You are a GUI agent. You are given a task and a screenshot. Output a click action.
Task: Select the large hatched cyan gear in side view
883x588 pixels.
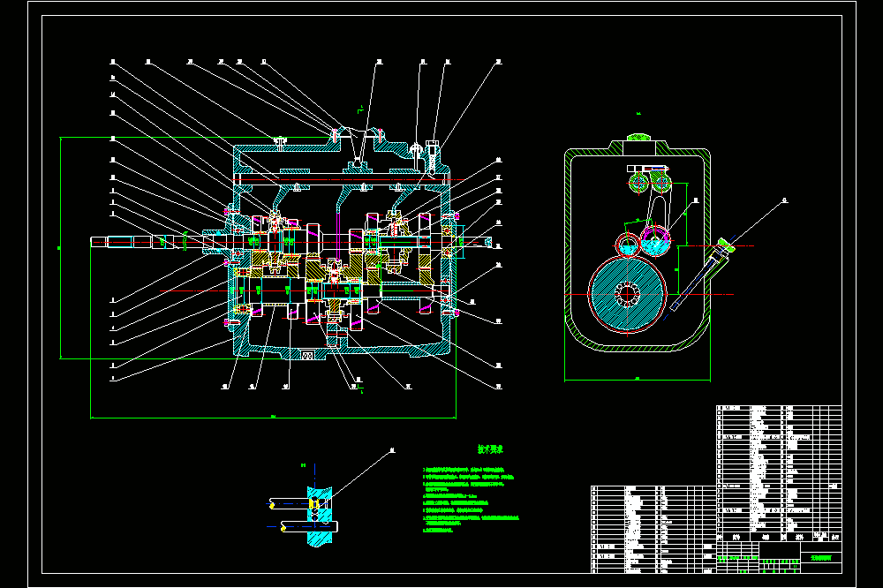627,294
